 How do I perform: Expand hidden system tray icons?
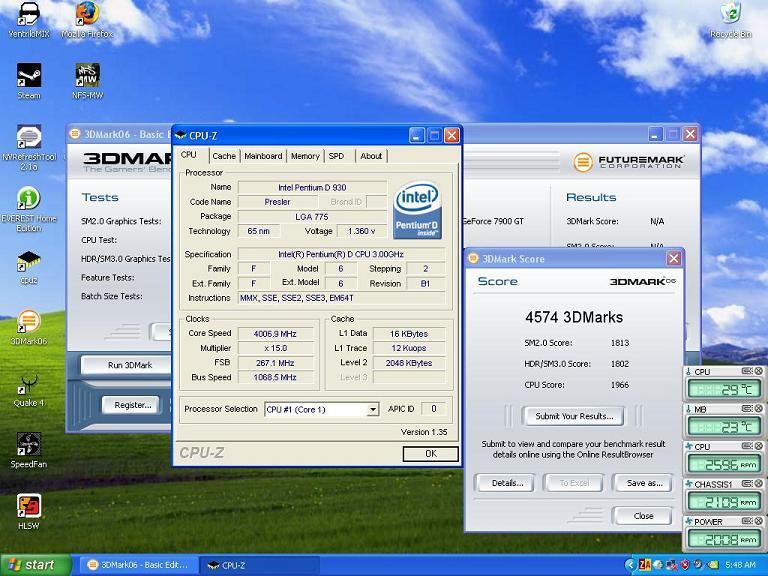tap(631, 565)
